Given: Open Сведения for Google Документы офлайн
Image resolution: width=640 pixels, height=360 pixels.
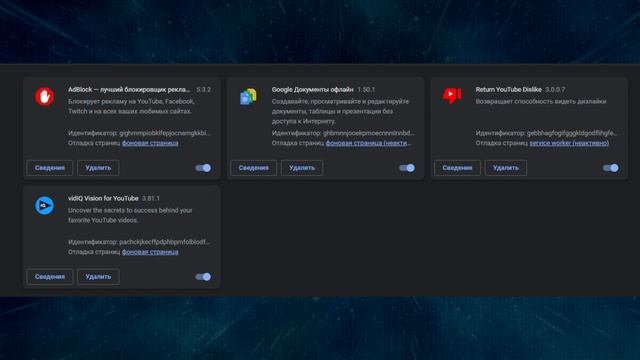Looking at the screenshot, I should [253, 168].
